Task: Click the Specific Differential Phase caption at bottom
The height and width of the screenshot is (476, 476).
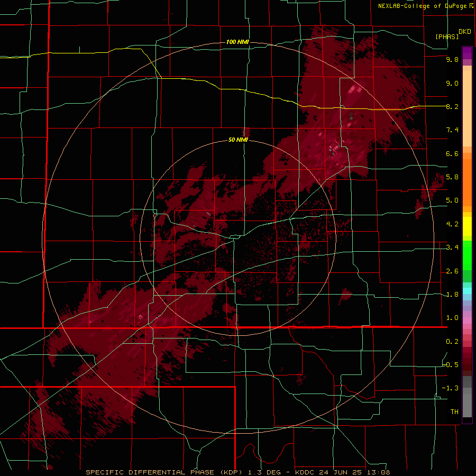Action: [x=237, y=472]
